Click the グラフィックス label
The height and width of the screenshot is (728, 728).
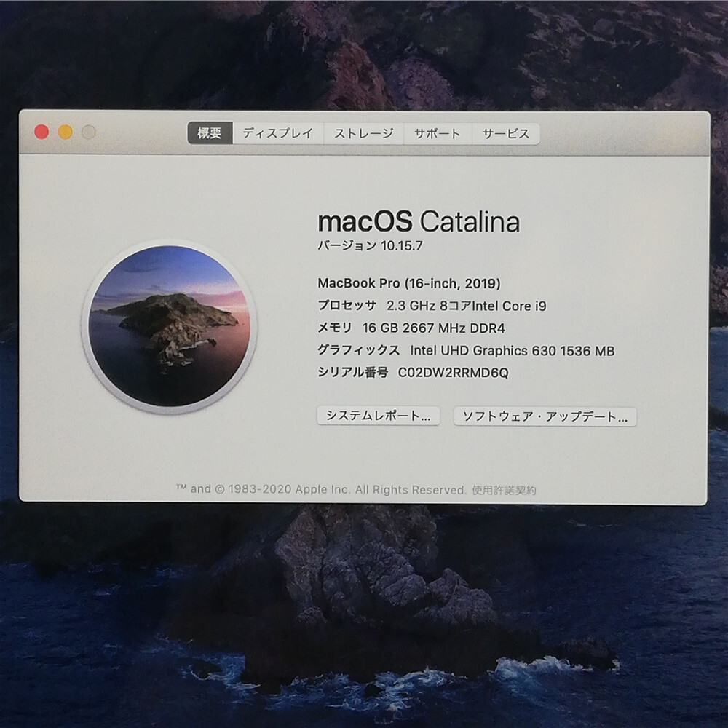(358, 350)
